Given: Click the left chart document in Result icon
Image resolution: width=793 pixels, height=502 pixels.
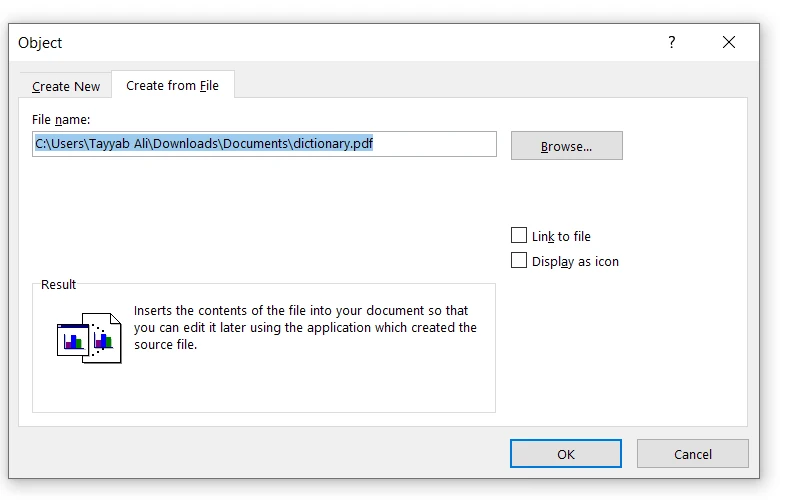Looking at the screenshot, I should [73, 337].
